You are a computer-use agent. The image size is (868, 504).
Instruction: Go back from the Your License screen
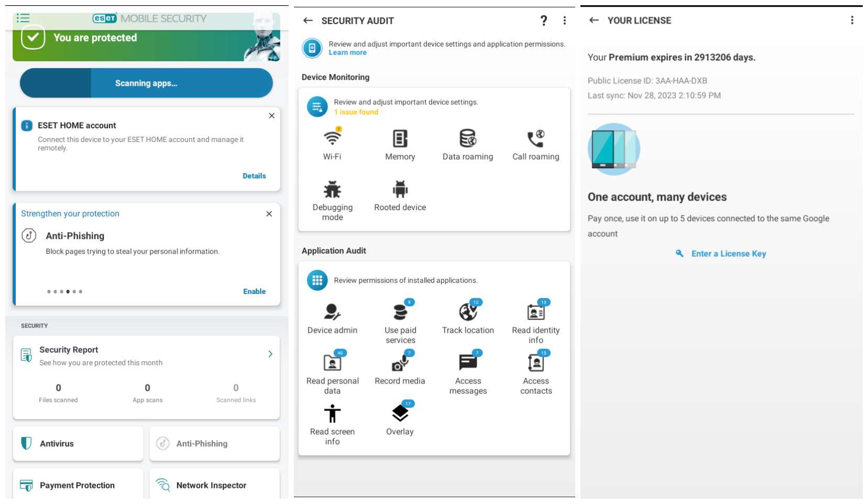(594, 20)
